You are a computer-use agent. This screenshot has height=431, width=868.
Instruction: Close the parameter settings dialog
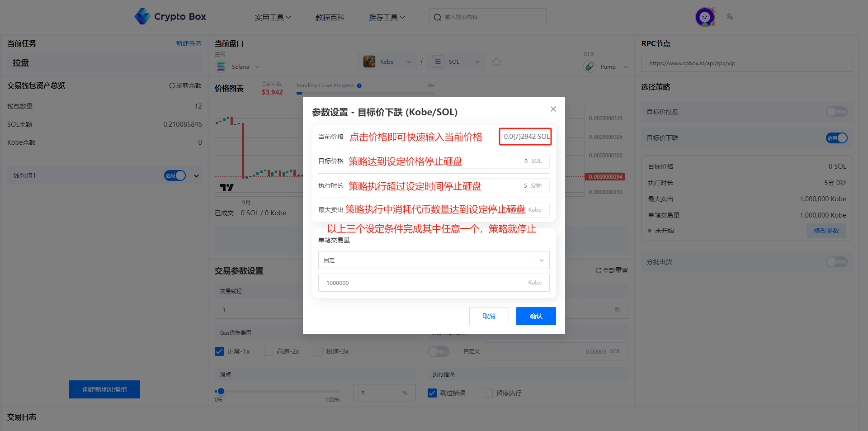point(553,109)
